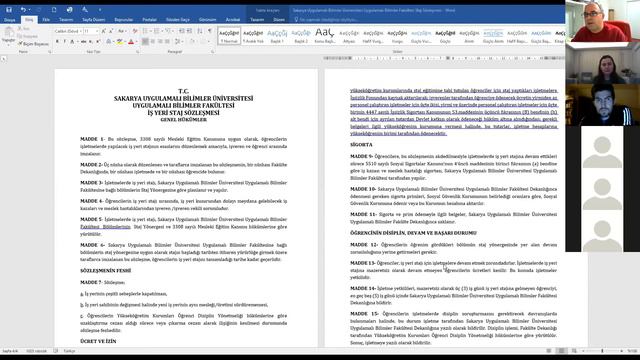Toggle bold formatting
This screenshot has width=640, height=360.
point(57,42)
